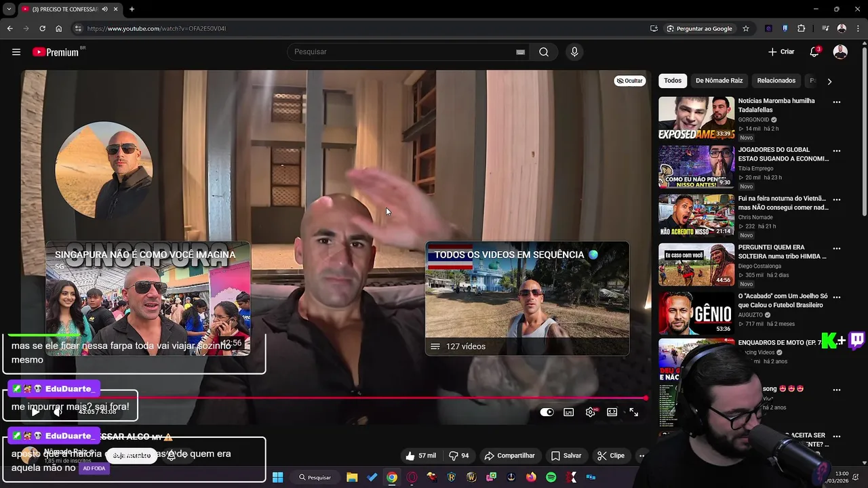Hide end screen with Ocultar button
The height and width of the screenshot is (488, 868).
[x=629, y=81]
